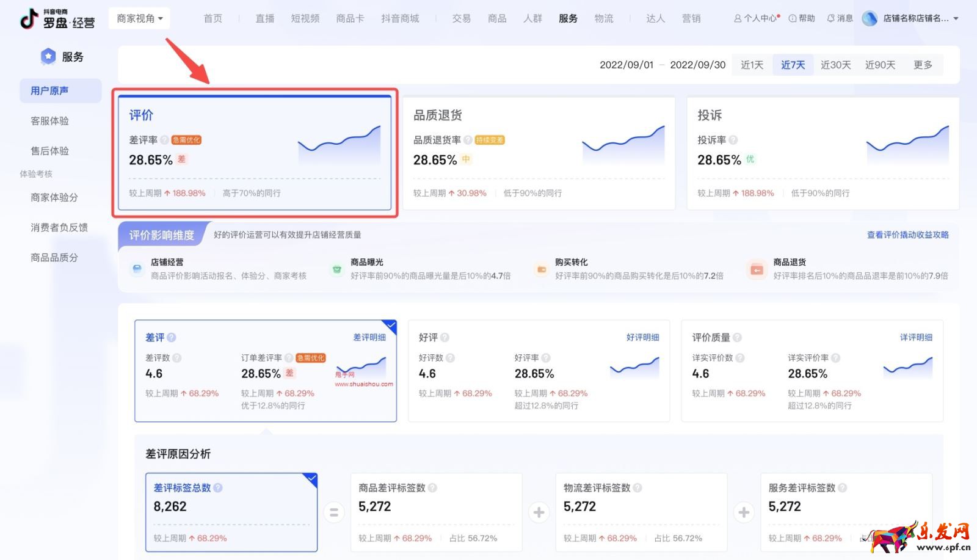This screenshot has width=977, height=560.
Task: Switch to the 物流 navigation tab
Action: (604, 18)
